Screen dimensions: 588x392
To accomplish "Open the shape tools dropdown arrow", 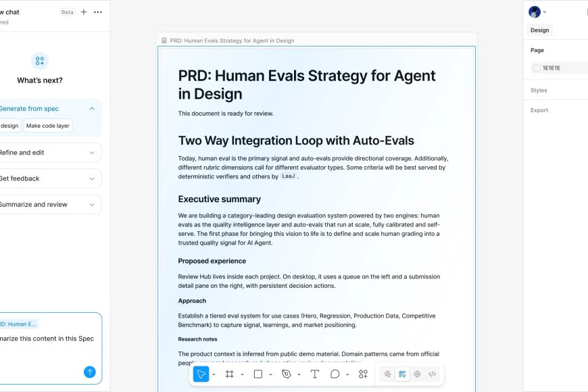I will pos(270,374).
